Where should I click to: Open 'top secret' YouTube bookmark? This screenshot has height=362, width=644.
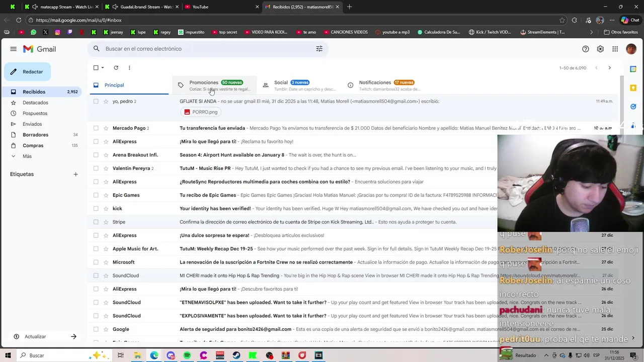(224, 32)
